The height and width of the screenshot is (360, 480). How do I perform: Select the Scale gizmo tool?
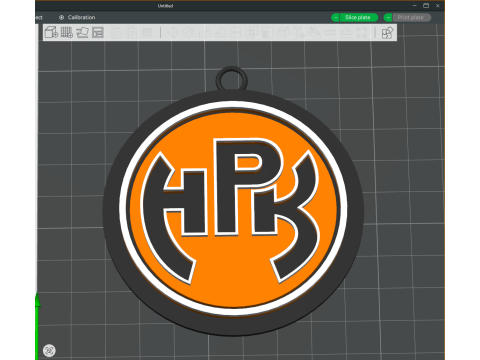tap(204, 32)
